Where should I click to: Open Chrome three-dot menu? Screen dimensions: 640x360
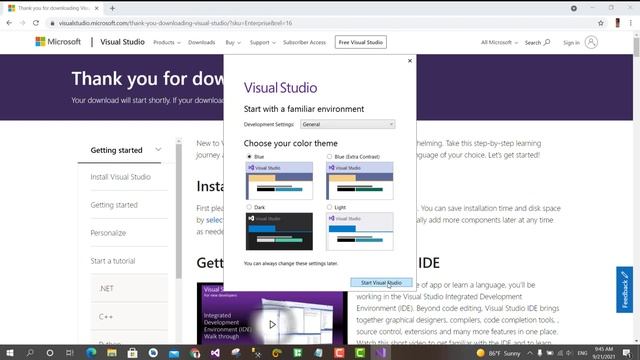pyautogui.click(x=631, y=23)
